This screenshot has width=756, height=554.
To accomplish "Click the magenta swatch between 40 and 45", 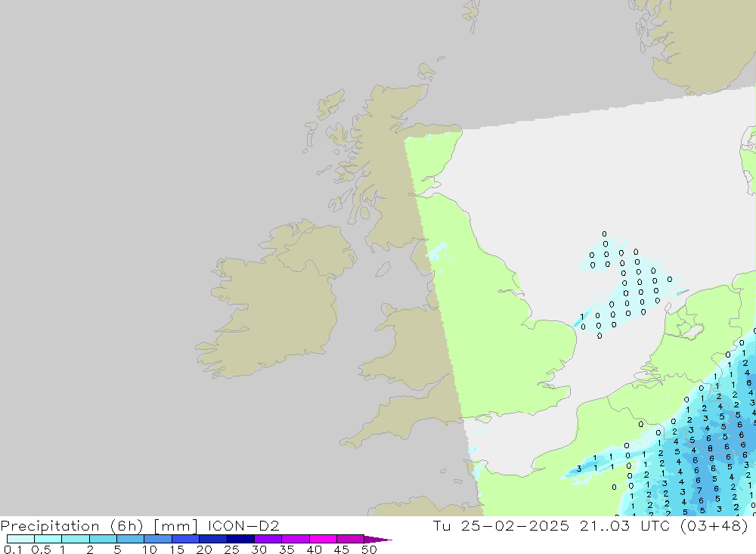I will pos(323,539).
